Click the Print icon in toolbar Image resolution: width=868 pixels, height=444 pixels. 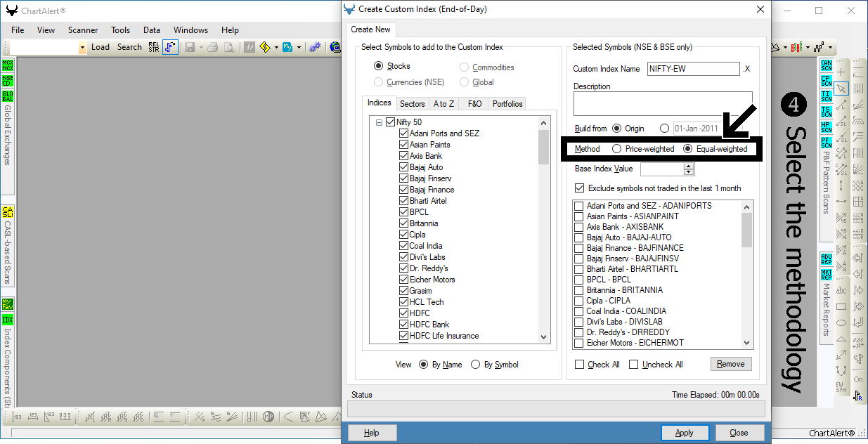point(212,47)
